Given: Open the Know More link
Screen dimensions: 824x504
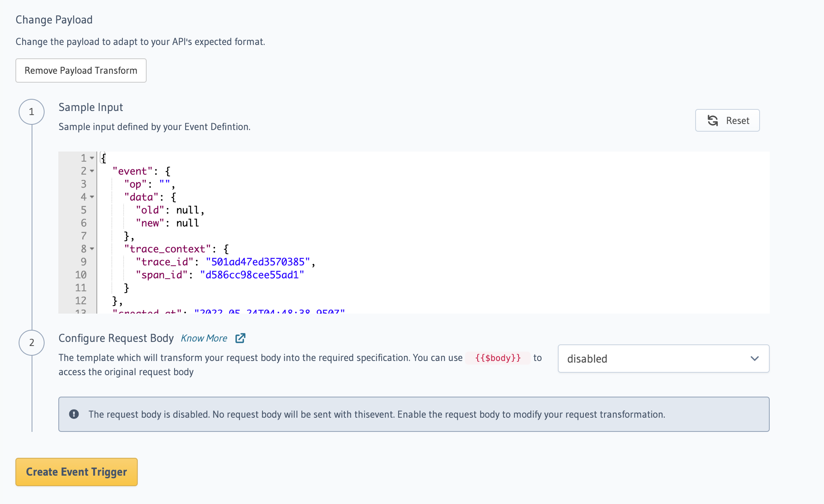Looking at the screenshot, I should (204, 338).
